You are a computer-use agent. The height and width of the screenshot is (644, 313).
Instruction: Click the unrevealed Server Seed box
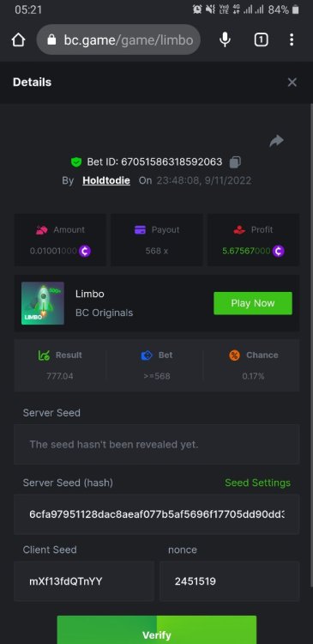click(157, 445)
